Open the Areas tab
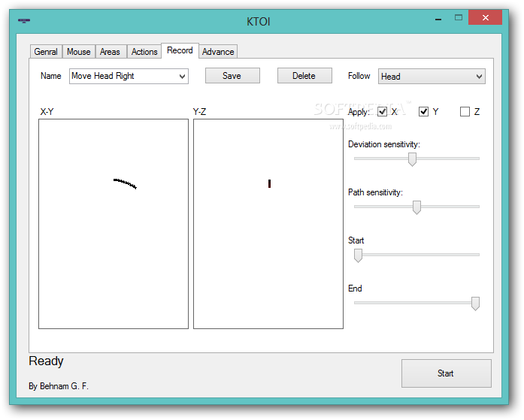Viewport: 524px width, 420px height. coord(110,52)
